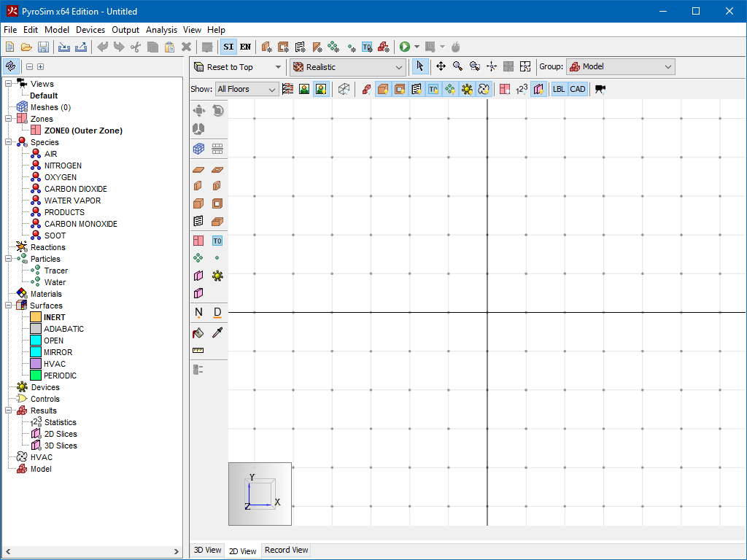Toggle show devices visibility filter

[467, 89]
